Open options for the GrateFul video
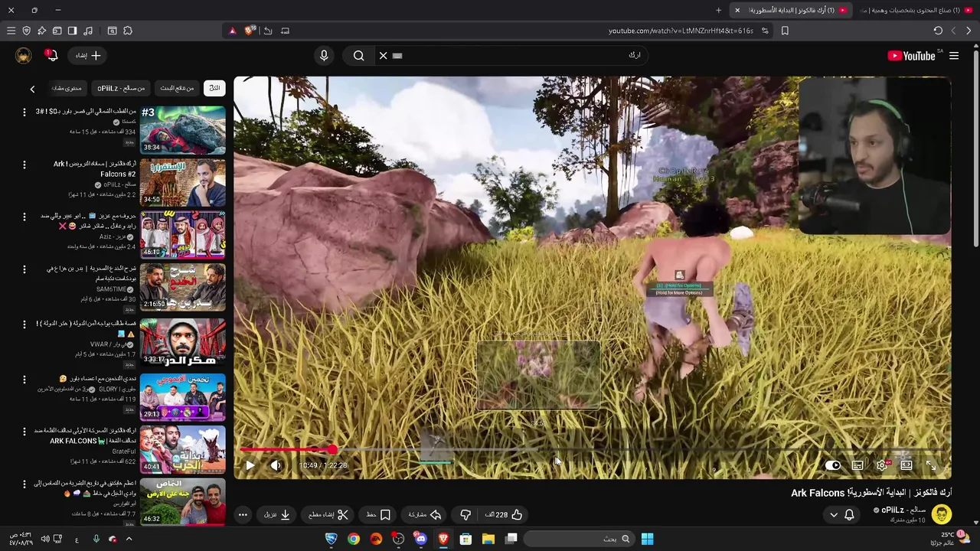 pyautogui.click(x=24, y=431)
